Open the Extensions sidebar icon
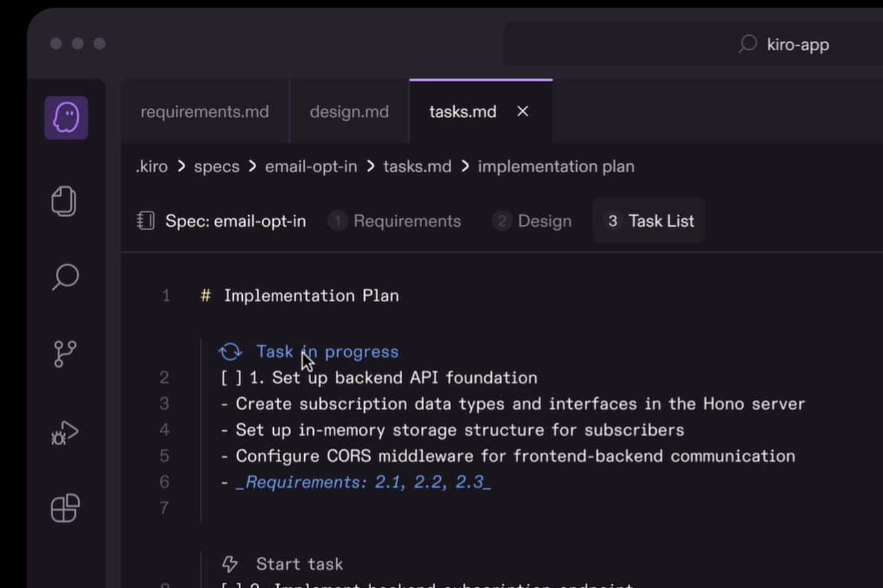 coord(65,508)
